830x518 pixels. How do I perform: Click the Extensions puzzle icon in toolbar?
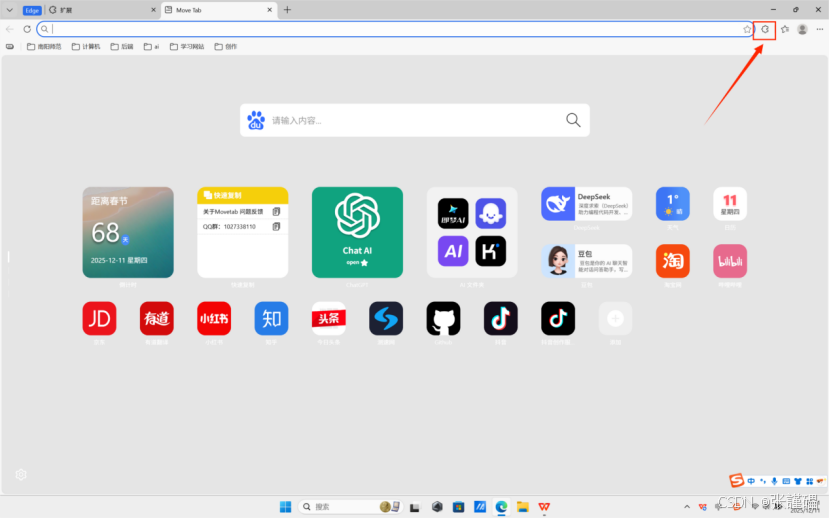coord(765,30)
